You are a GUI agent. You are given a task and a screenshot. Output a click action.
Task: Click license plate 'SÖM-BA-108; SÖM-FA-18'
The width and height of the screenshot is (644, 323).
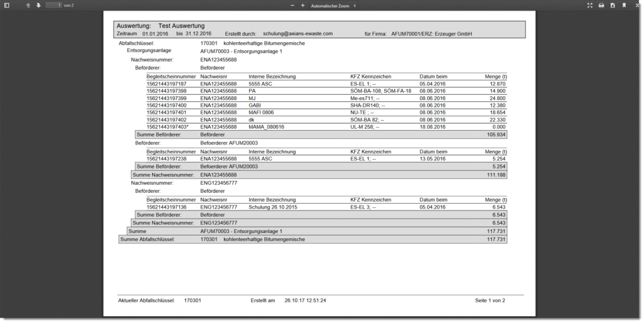(380, 90)
